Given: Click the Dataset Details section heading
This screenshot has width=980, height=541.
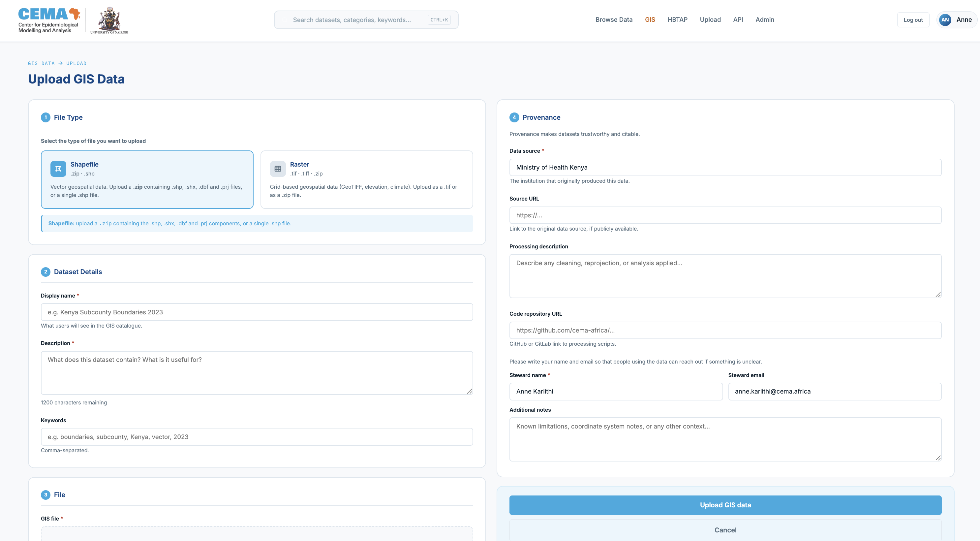Looking at the screenshot, I should pyautogui.click(x=78, y=272).
